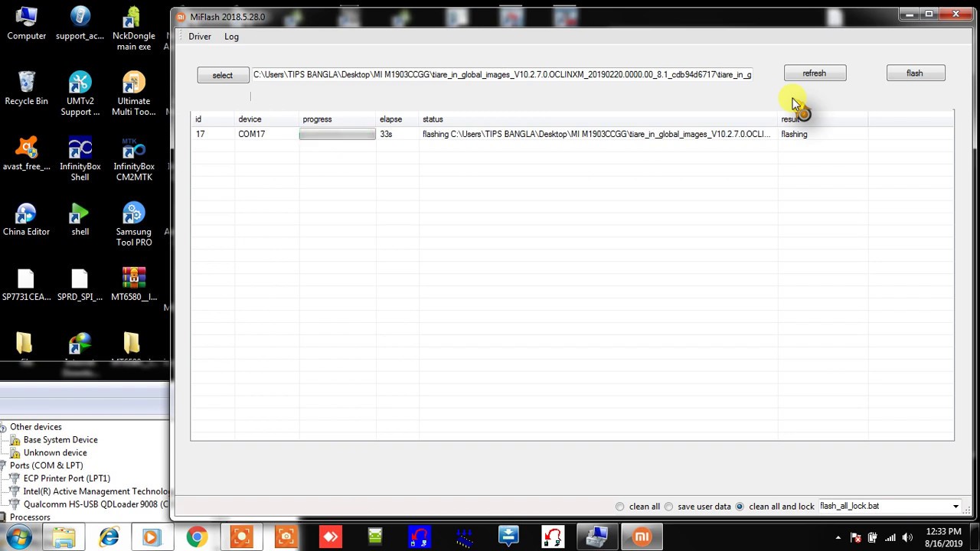The image size is (980, 551).
Task: Click the firmware path input field
Action: point(502,74)
